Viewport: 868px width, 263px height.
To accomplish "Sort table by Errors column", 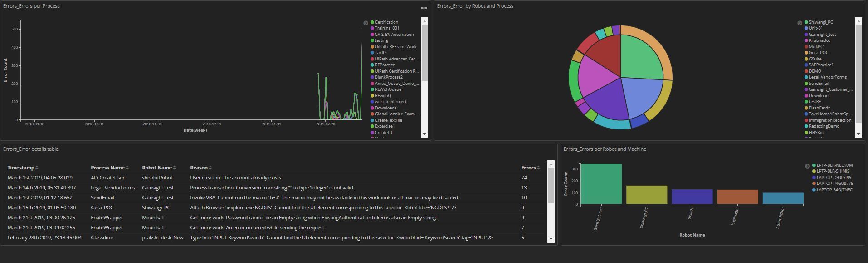I will coord(531,168).
